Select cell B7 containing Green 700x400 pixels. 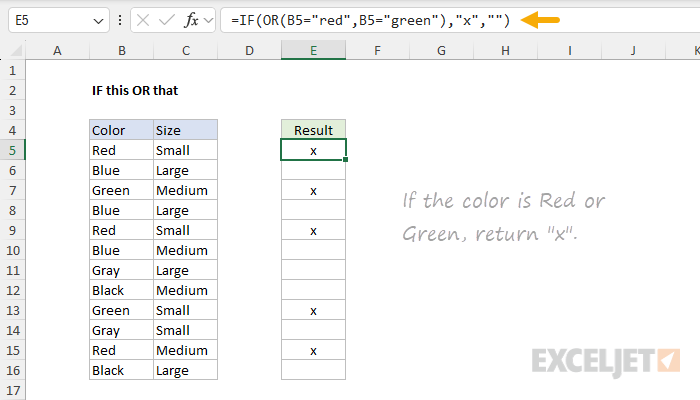coord(121,191)
